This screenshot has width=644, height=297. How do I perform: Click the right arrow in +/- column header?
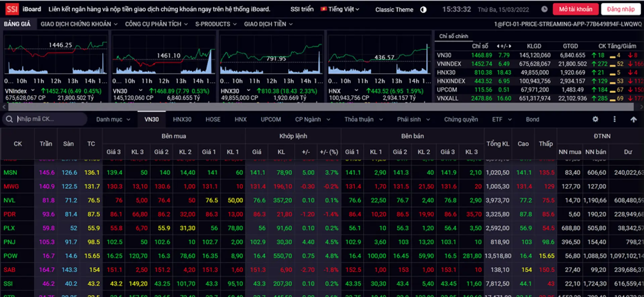510,46
